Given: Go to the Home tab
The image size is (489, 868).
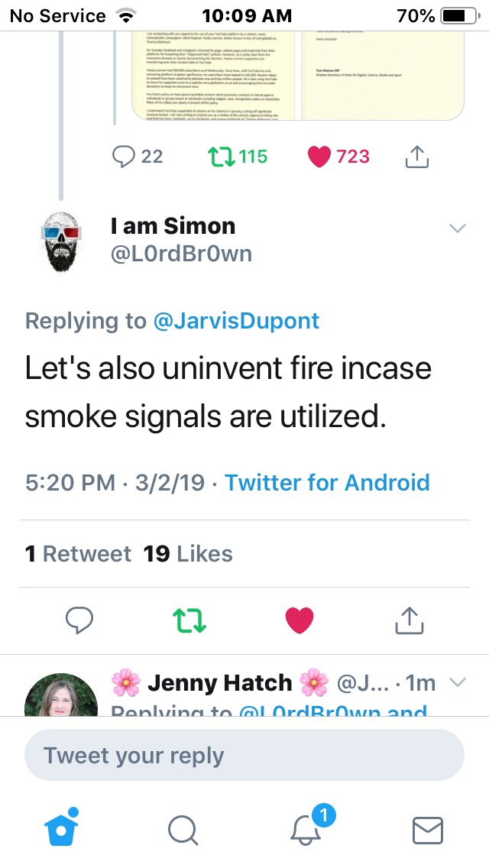Looking at the screenshot, I should (61, 829).
